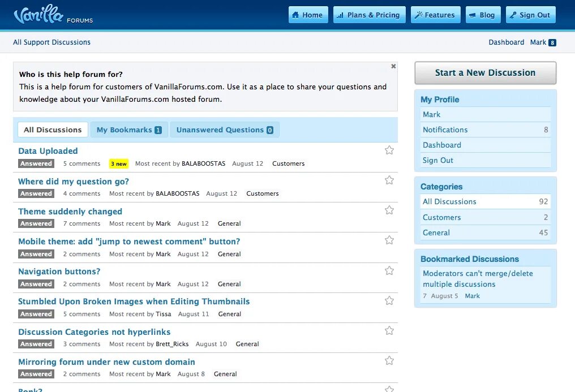Open Home in the top navigation

(x=308, y=15)
